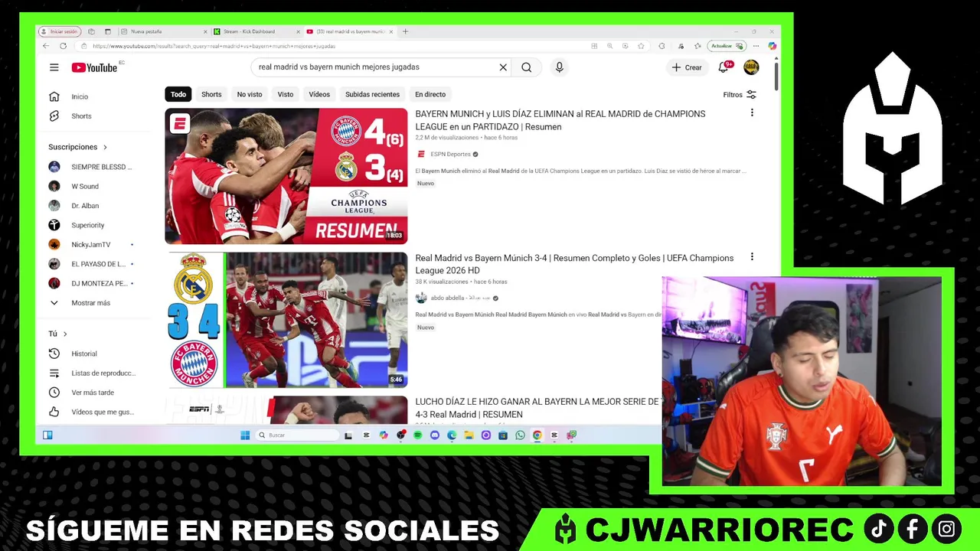Open WhatsApp from the taskbar
The width and height of the screenshot is (980, 551).
point(520,435)
